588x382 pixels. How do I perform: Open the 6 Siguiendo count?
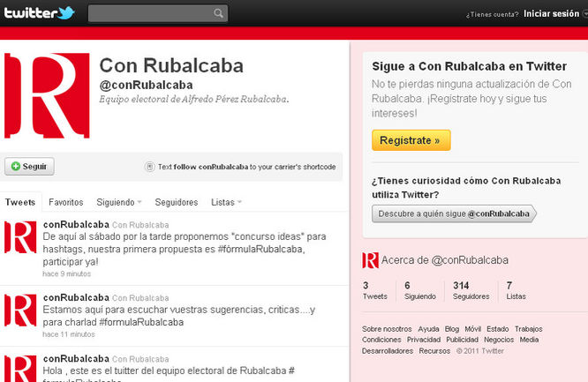[x=420, y=290]
